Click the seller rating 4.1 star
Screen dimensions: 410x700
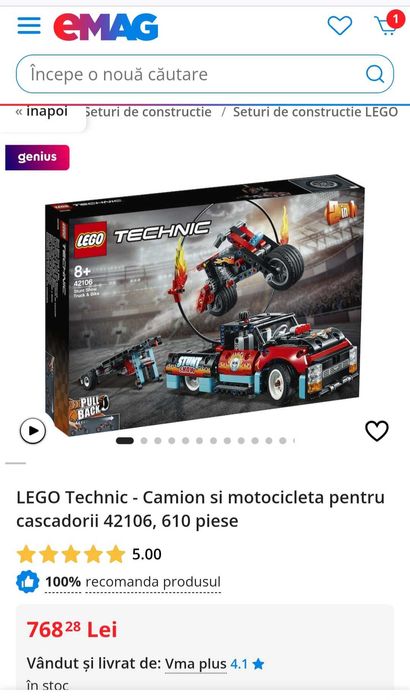click(x=247, y=664)
